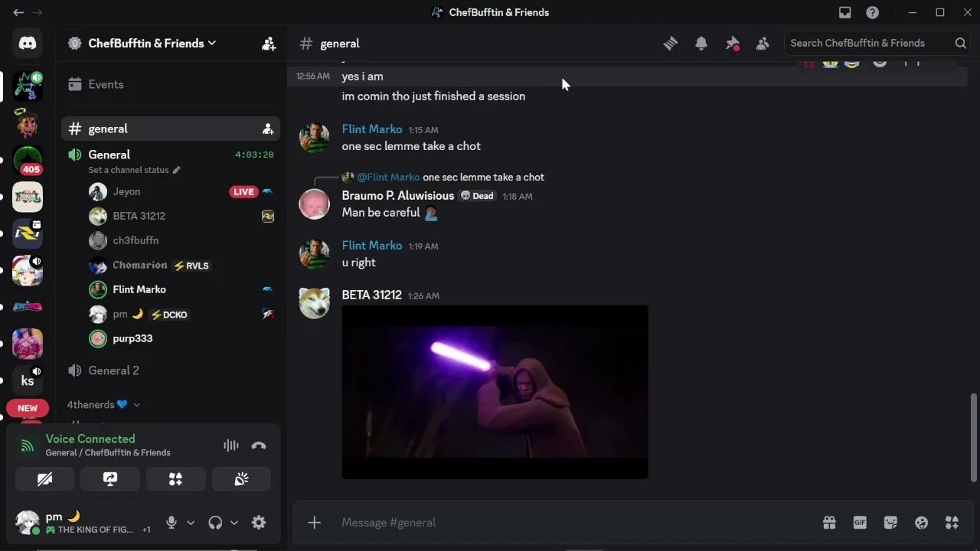
Task: Open server with 405 unread badge
Action: [x=28, y=160]
